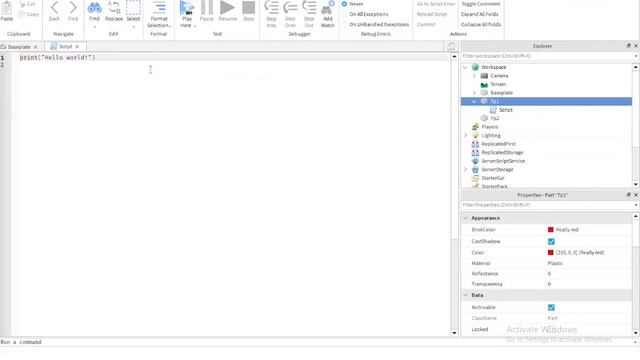
Task: Click the Resume test button
Action: tap(227, 11)
